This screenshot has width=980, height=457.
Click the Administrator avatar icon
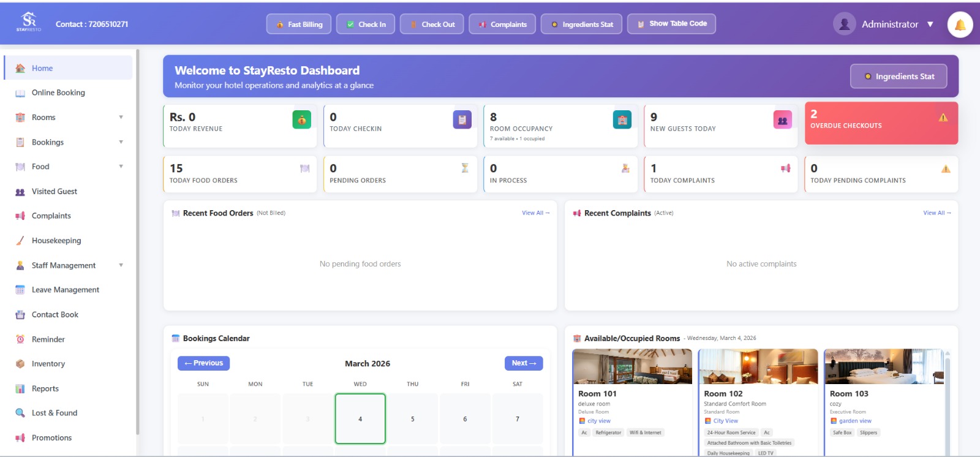[844, 24]
